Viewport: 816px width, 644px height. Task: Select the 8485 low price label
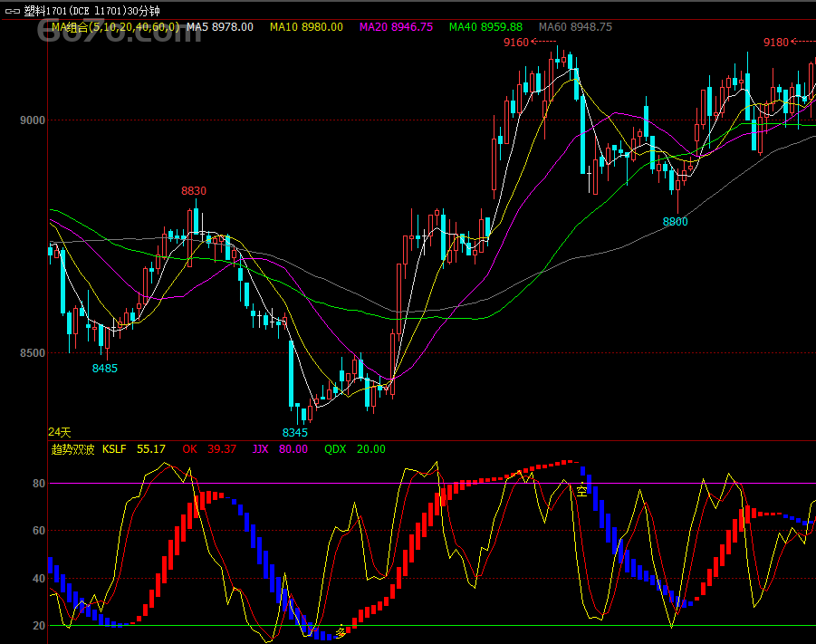coord(104,369)
